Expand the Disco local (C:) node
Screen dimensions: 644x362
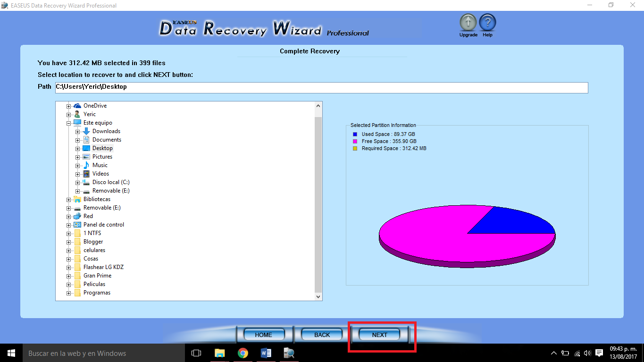[x=78, y=182]
